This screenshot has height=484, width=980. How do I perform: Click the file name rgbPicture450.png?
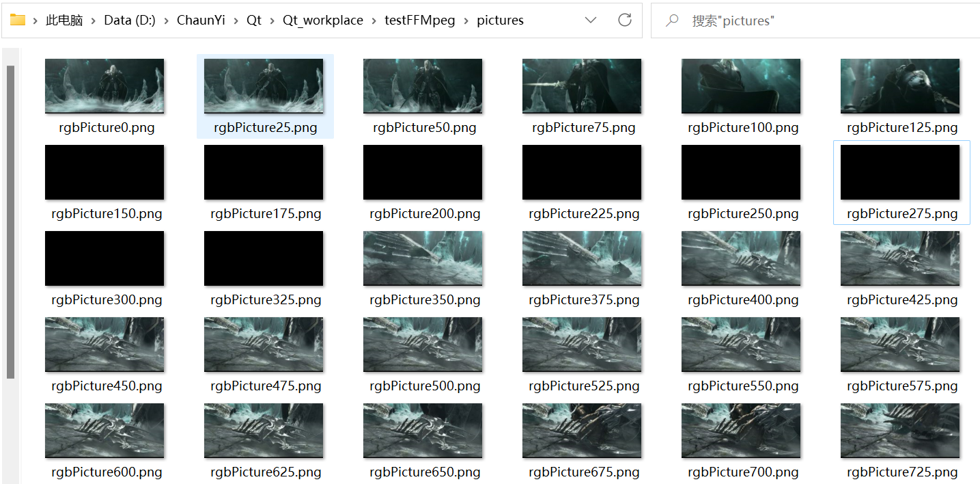tap(107, 386)
